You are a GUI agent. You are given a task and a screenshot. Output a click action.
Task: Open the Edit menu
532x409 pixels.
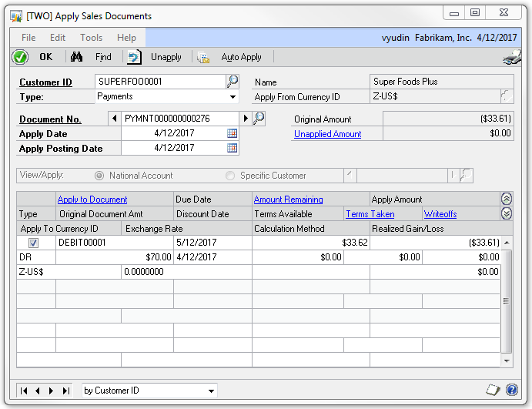[58, 38]
